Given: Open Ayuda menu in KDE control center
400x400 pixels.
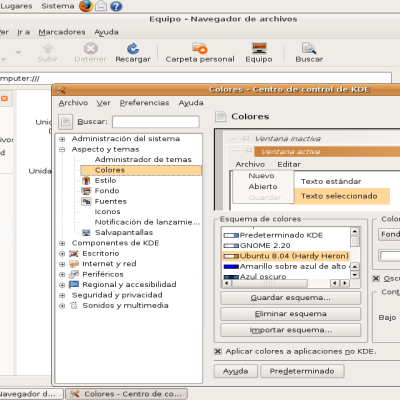Looking at the screenshot, I should coord(191,103).
